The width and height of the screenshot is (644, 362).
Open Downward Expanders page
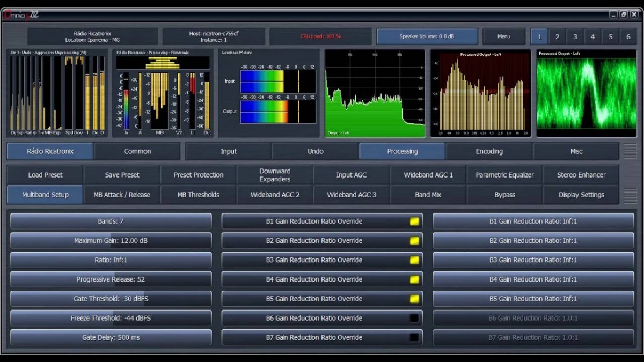click(x=275, y=175)
